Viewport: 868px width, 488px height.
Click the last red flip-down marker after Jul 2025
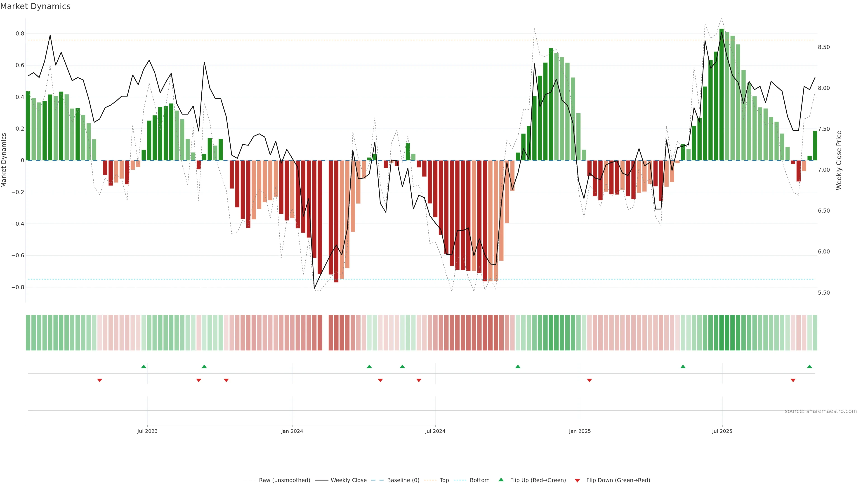(793, 380)
